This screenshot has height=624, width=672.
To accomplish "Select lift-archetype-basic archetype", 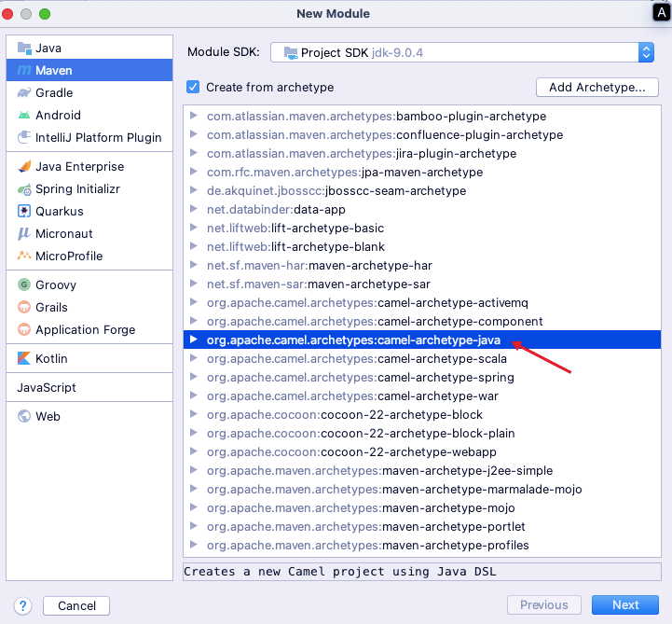I will [422, 228].
